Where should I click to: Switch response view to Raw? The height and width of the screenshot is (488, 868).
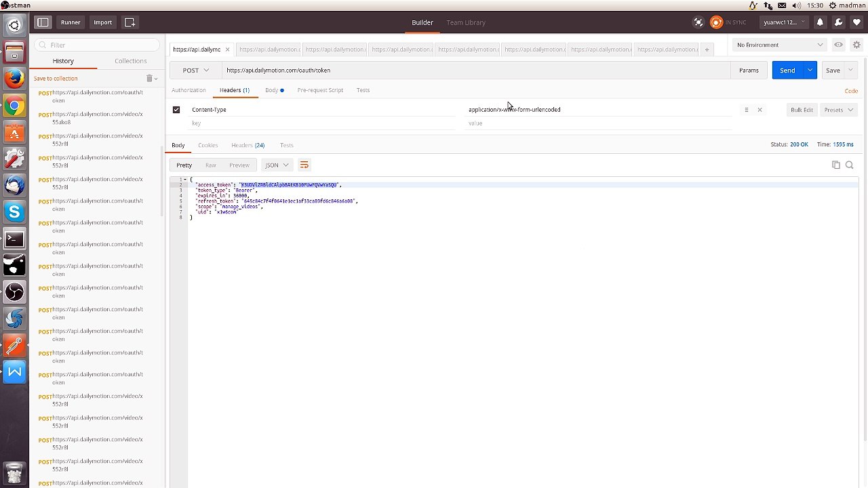click(211, 165)
